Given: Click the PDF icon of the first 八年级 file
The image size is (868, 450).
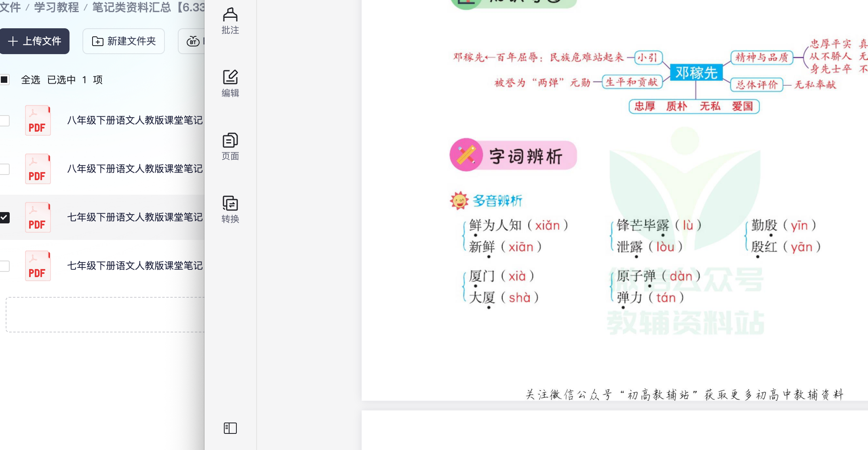Looking at the screenshot, I should [38, 120].
